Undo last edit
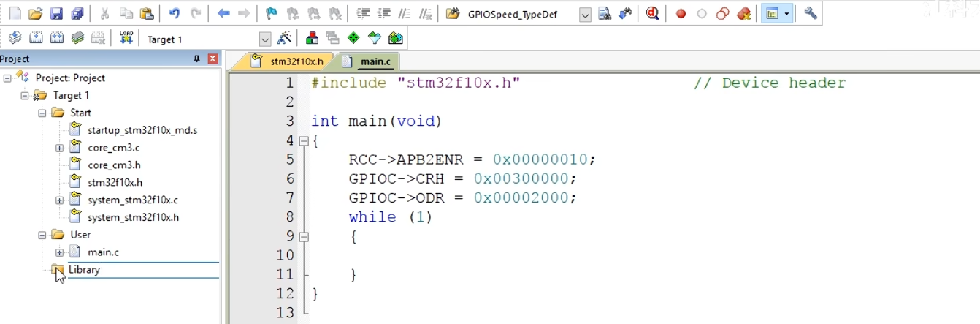980x324 pixels. (174, 13)
